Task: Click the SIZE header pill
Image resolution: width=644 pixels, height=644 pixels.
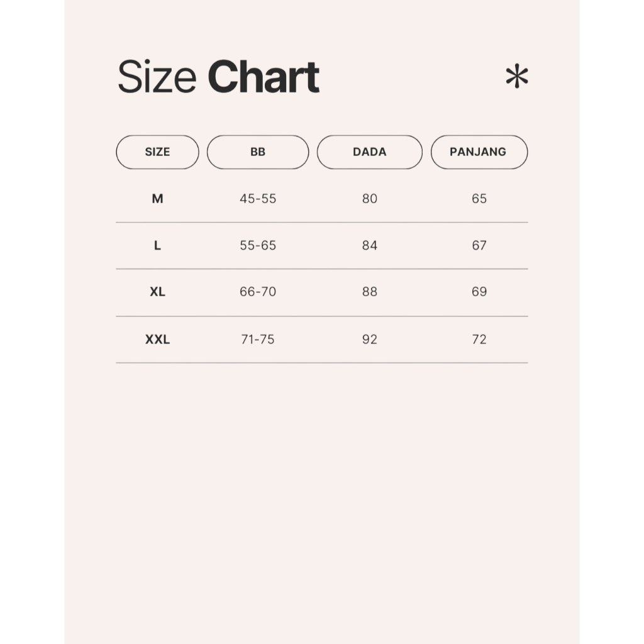Action: pos(157,152)
